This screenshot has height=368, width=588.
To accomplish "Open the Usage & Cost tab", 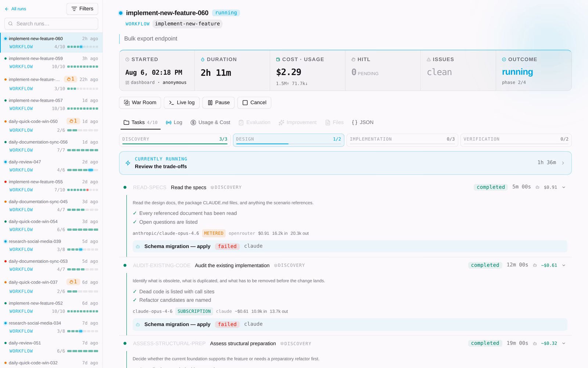I will (x=210, y=123).
